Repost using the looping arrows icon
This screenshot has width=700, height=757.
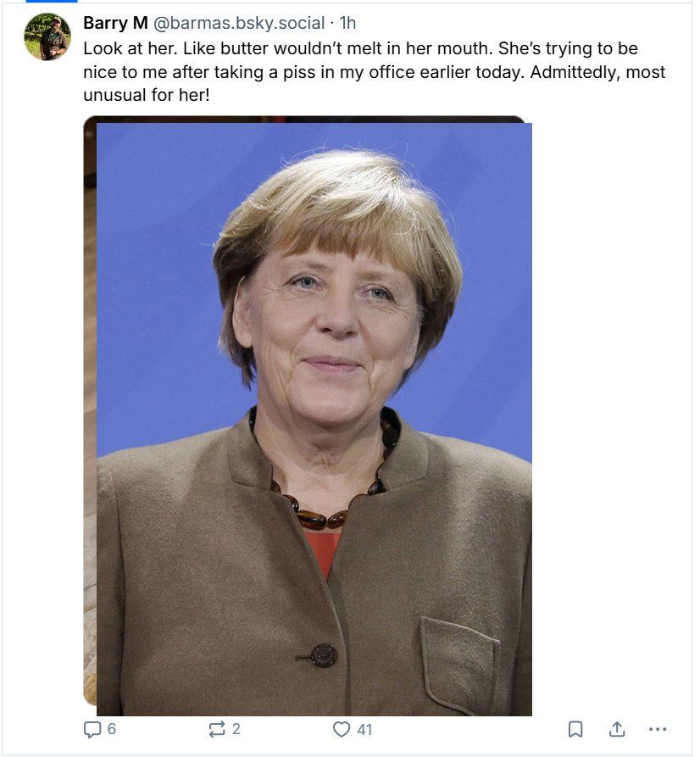tap(217, 729)
